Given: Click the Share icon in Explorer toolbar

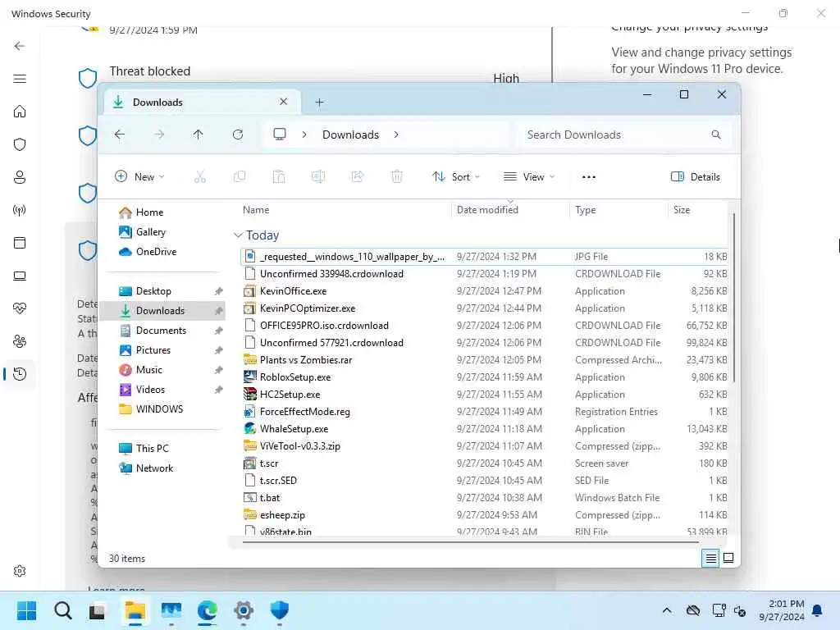Looking at the screenshot, I should [x=358, y=177].
